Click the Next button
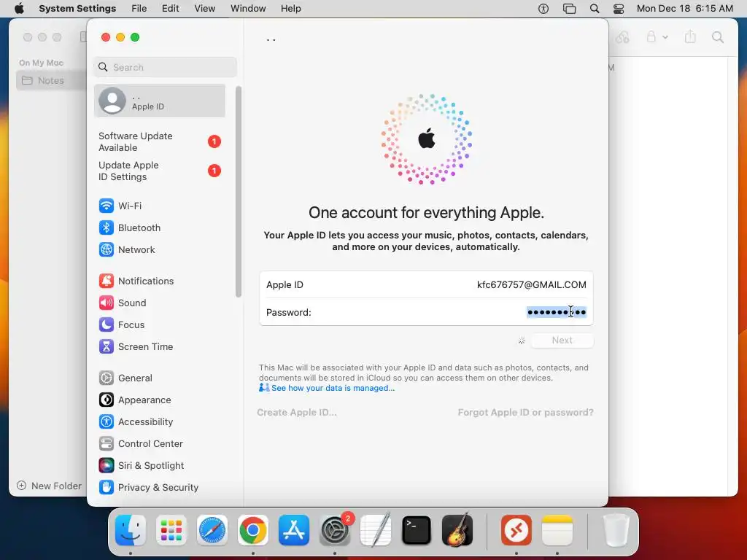The image size is (747, 560). (x=562, y=341)
